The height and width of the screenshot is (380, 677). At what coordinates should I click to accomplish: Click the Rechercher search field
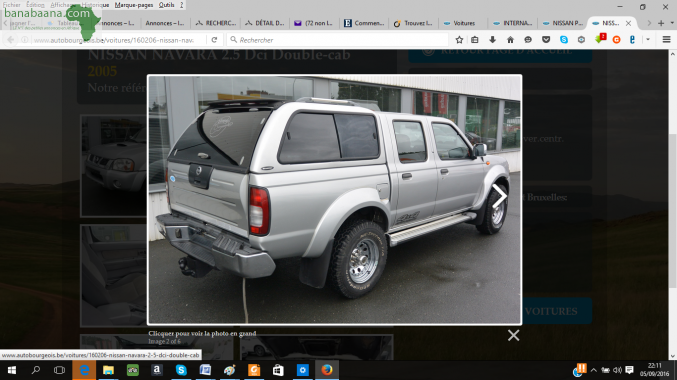(x=338, y=40)
